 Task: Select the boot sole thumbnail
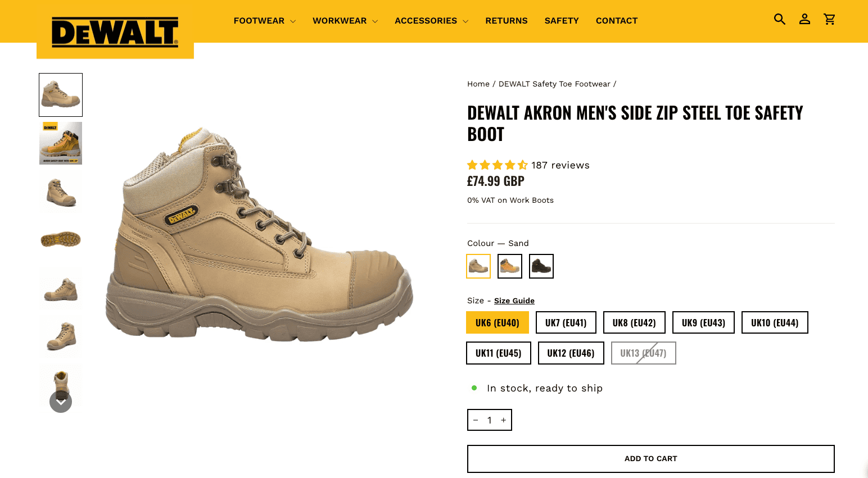pos(61,240)
